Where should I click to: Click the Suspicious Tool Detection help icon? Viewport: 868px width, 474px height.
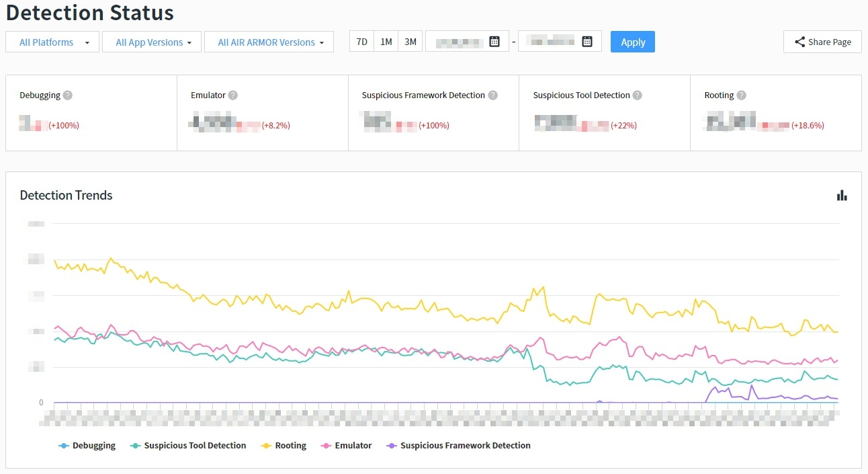point(638,95)
